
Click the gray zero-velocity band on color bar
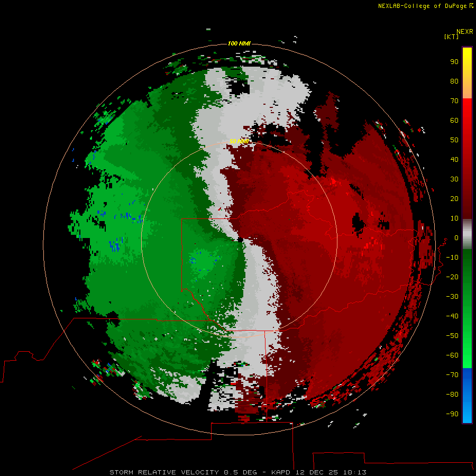(x=467, y=234)
